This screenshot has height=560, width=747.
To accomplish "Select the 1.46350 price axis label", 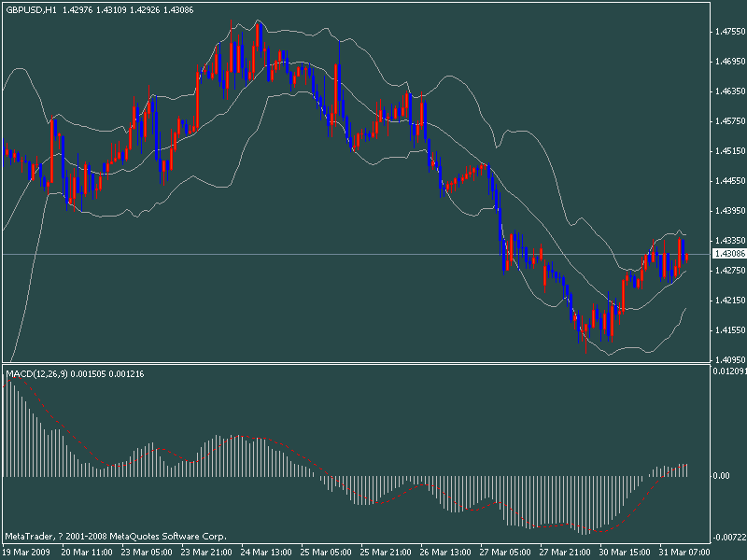I will pyautogui.click(x=730, y=91).
